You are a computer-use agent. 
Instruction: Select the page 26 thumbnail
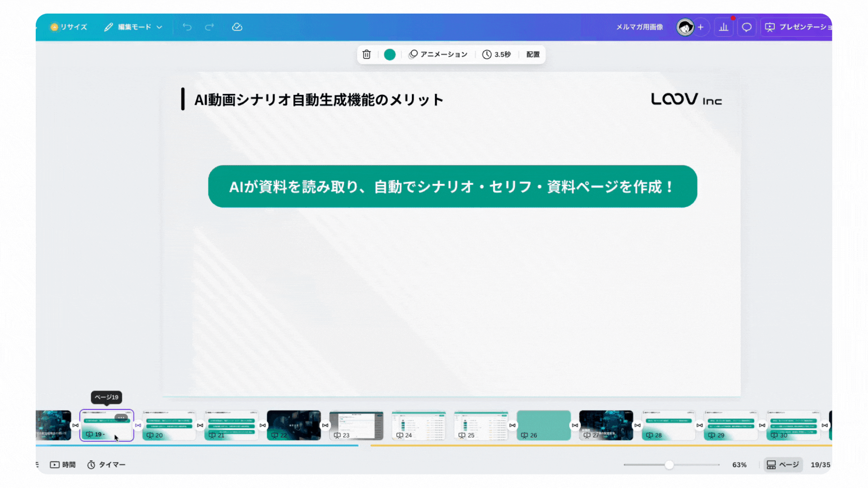point(543,425)
